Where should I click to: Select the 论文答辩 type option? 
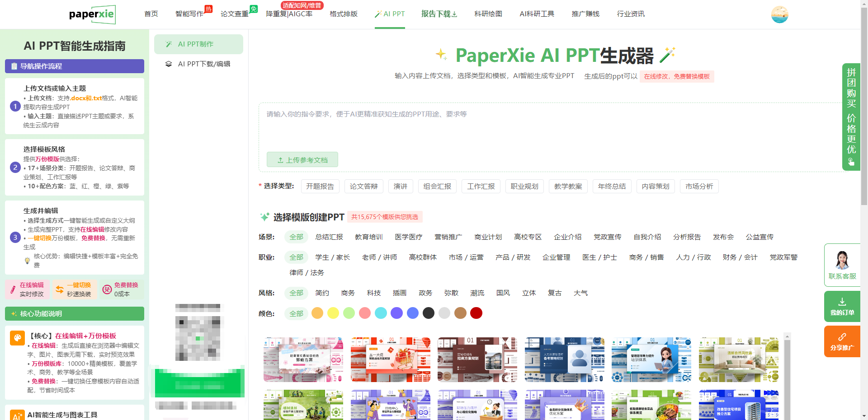(x=363, y=187)
